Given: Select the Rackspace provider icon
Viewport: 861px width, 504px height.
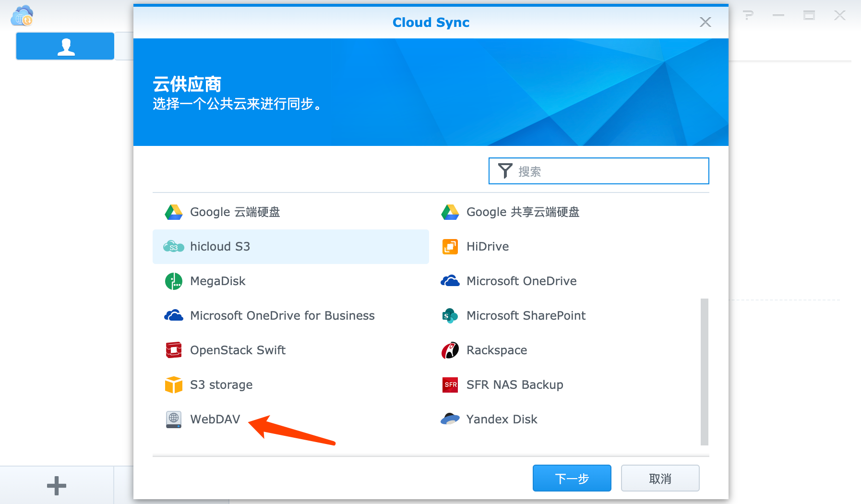Looking at the screenshot, I should pyautogui.click(x=450, y=350).
